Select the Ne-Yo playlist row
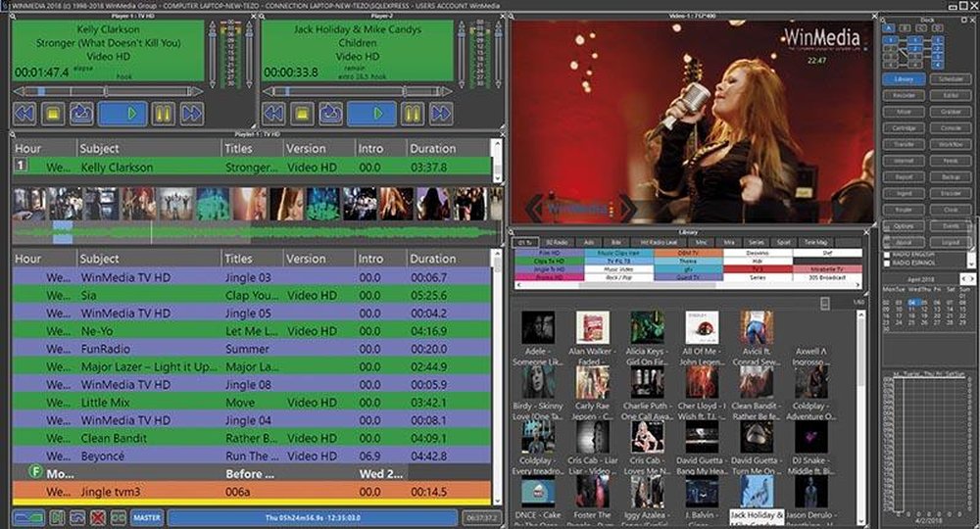The width and height of the screenshot is (980, 529). point(251,331)
